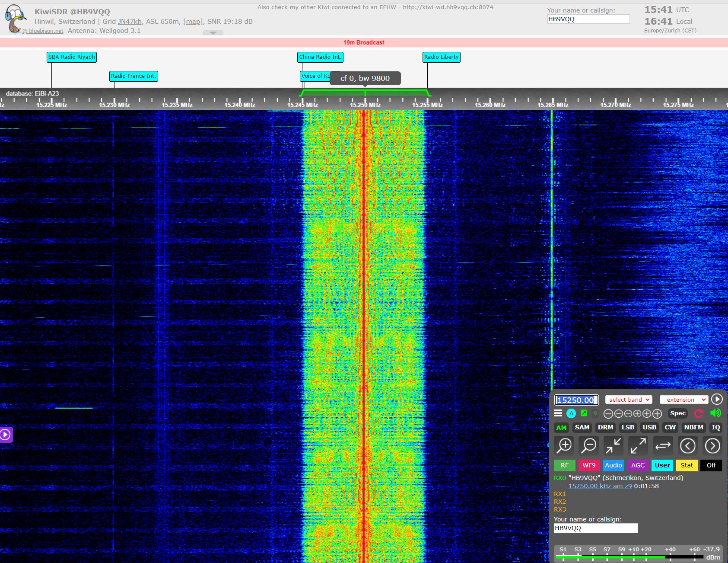The height and width of the screenshot is (563, 728).
Task: Click the smallest frequency step-up plus button
Action: [637, 414]
